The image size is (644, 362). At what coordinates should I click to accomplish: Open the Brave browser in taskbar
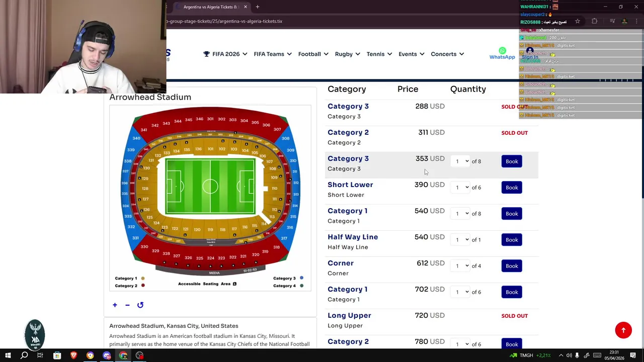[73, 356]
